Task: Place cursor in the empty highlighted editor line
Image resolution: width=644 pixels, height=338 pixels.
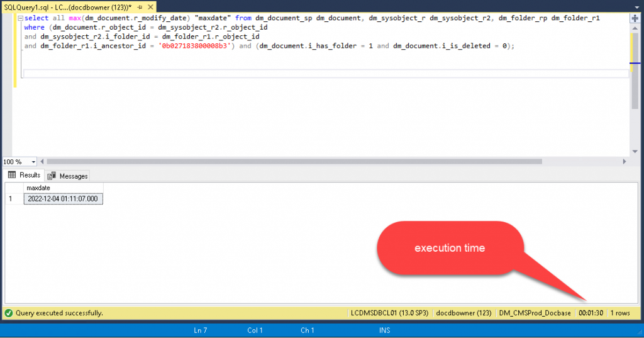Action: [325, 74]
